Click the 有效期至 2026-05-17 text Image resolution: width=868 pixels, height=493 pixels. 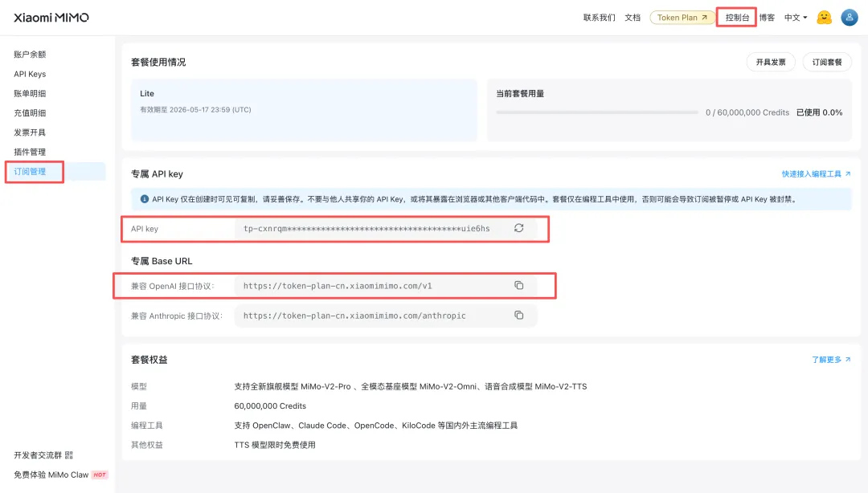195,109
